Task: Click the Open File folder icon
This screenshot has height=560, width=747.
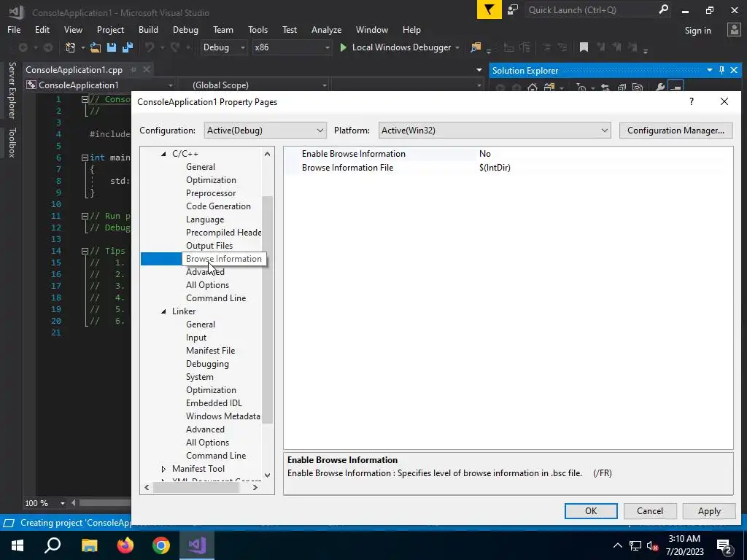Action: point(96,47)
